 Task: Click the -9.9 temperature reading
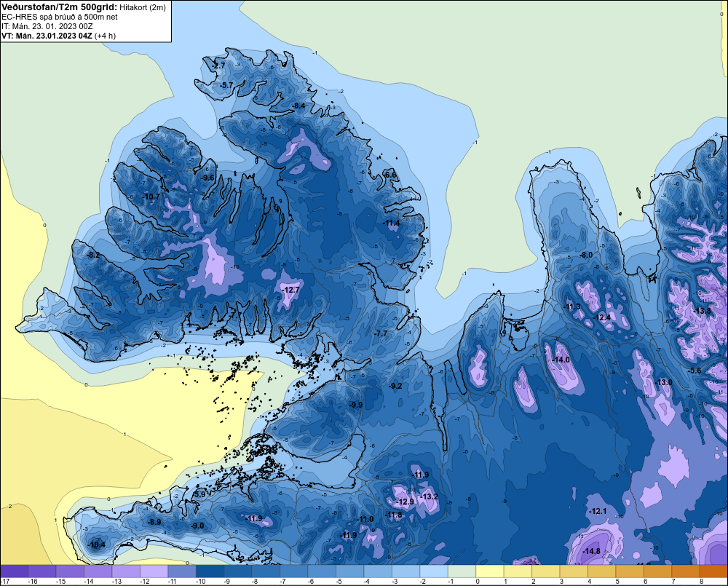click(356, 405)
